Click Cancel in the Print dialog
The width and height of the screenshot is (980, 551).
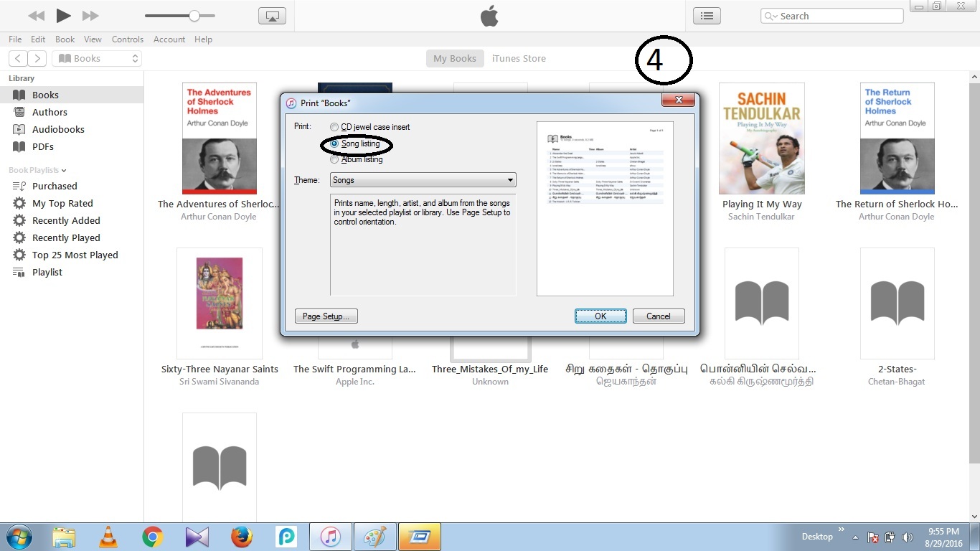pyautogui.click(x=659, y=316)
